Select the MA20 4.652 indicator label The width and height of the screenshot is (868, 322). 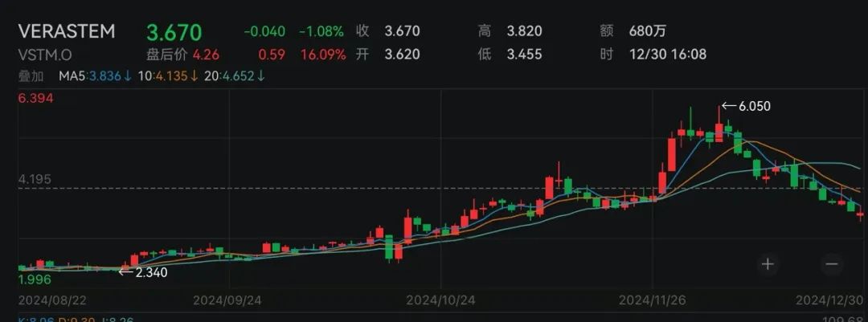click(x=235, y=76)
